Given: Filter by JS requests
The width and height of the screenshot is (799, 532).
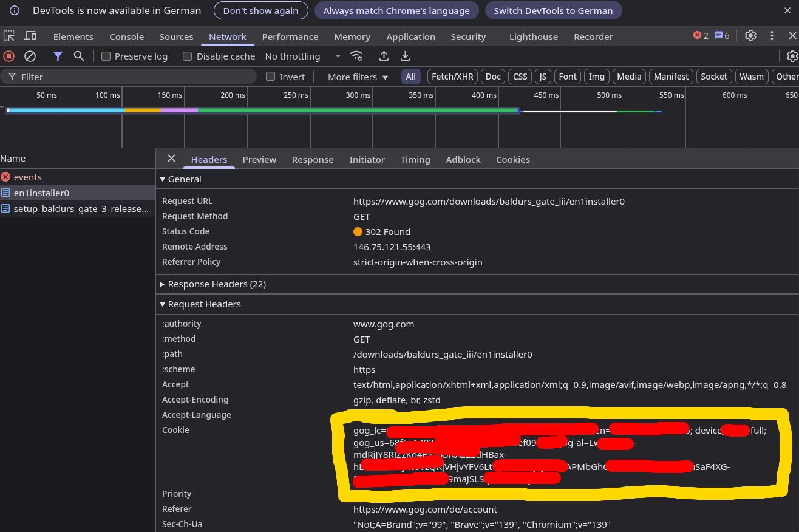Looking at the screenshot, I should (x=543, y=77).
